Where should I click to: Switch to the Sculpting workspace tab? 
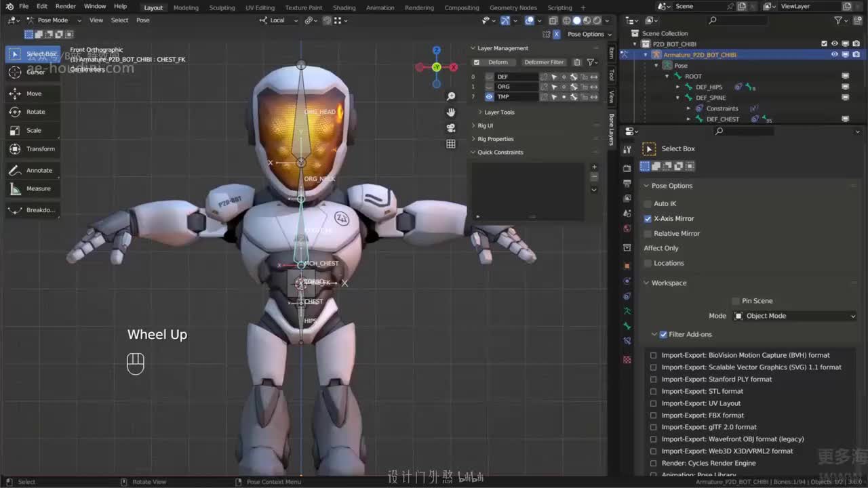coord(222,7)
